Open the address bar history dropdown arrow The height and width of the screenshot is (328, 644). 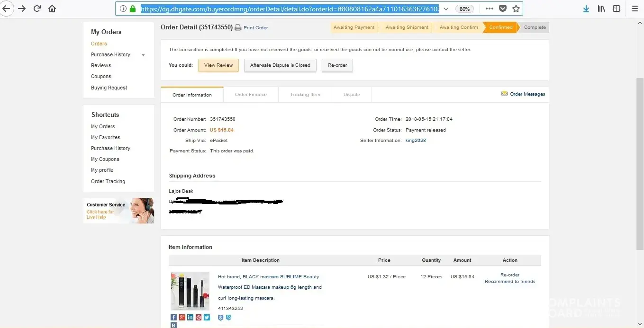click(446, 9)
